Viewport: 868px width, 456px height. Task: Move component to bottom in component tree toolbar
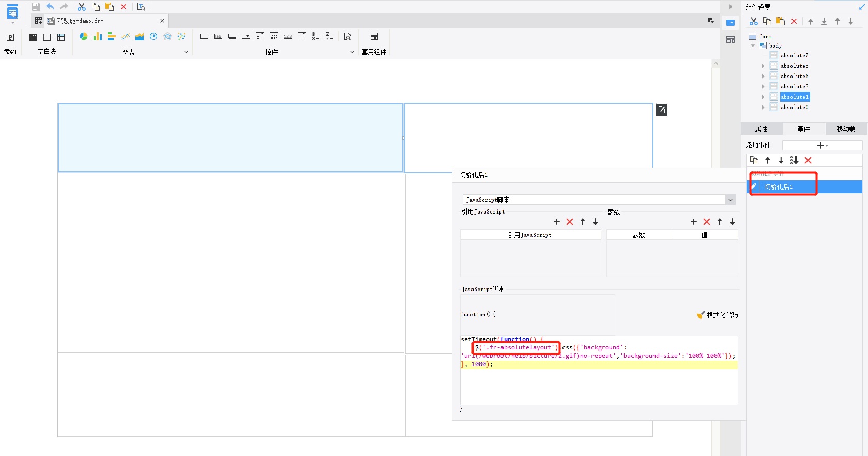[x=824, y=21]
